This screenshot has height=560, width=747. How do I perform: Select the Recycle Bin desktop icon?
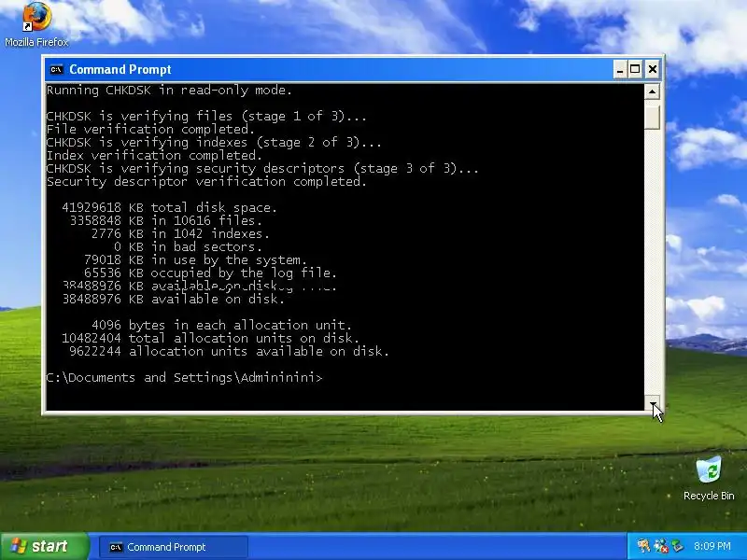[x=709, y=478]
